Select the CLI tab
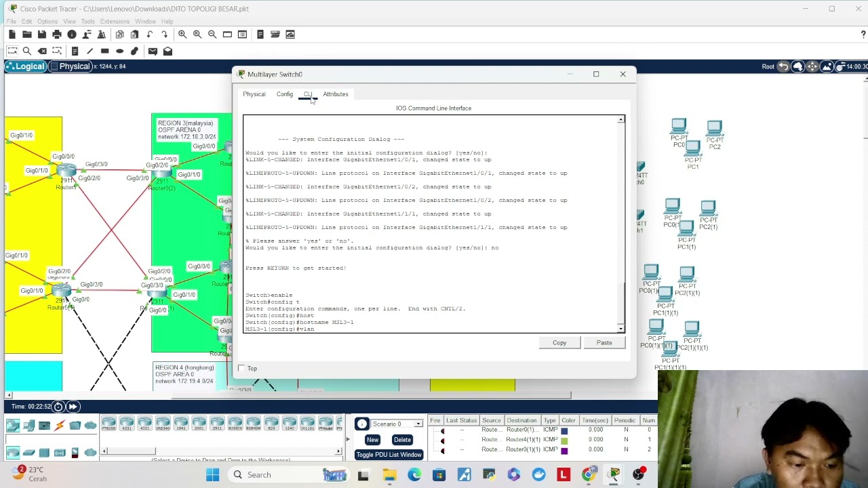Screen dimensions: 868x488 tap(308, 94)
